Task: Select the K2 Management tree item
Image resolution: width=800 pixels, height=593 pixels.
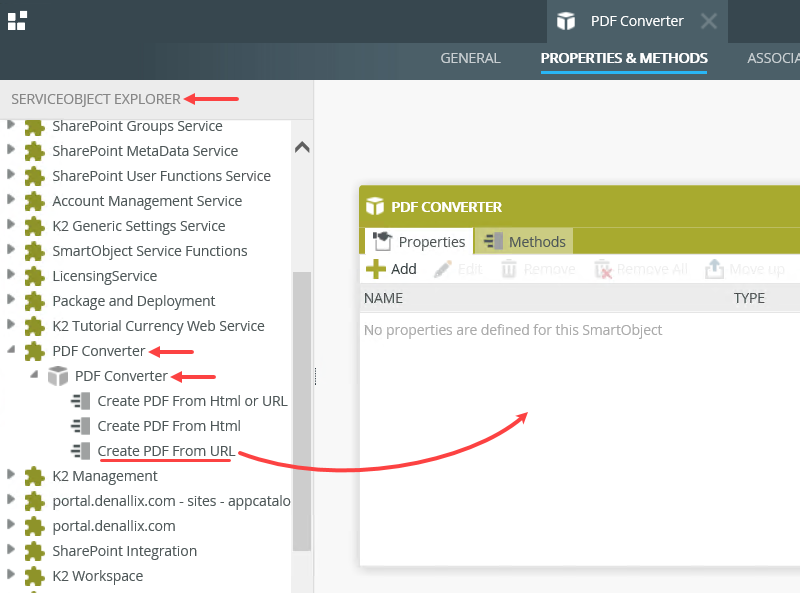Action: [x=105, y=476]
